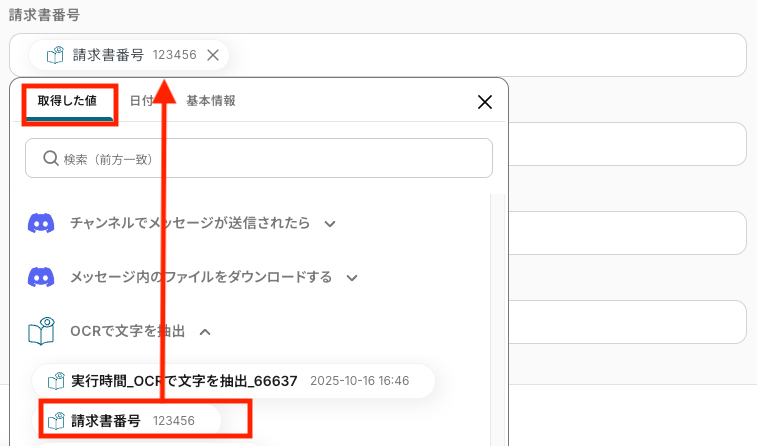Expand the チャンネルでメッセージが送信されたら section chevron
This screenshot has height=446, width=757.
[330, 224]
